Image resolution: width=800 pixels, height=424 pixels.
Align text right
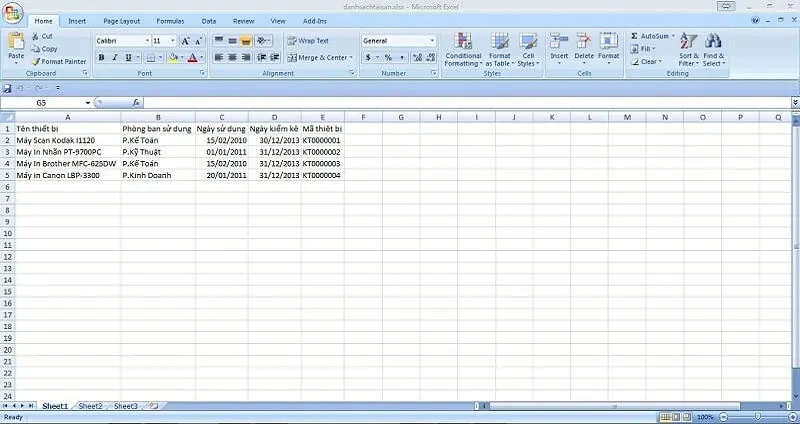[x=246, y=58]
